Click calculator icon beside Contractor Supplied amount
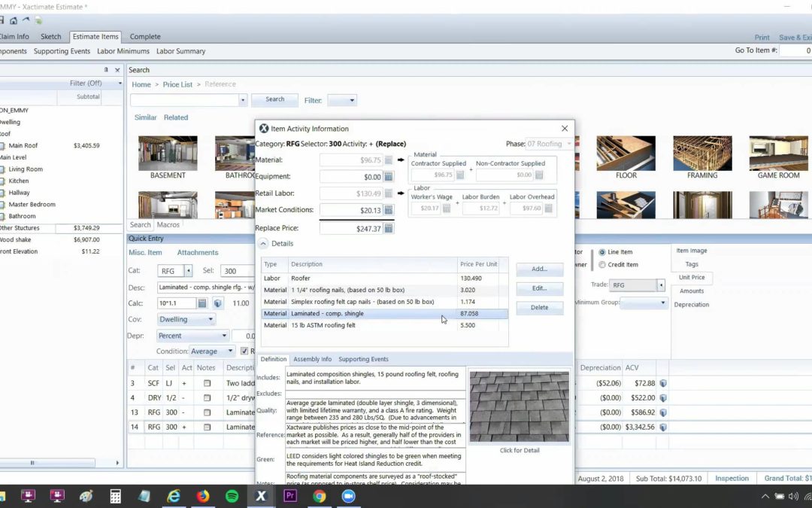812x508 pixels. tap(460, 175)
